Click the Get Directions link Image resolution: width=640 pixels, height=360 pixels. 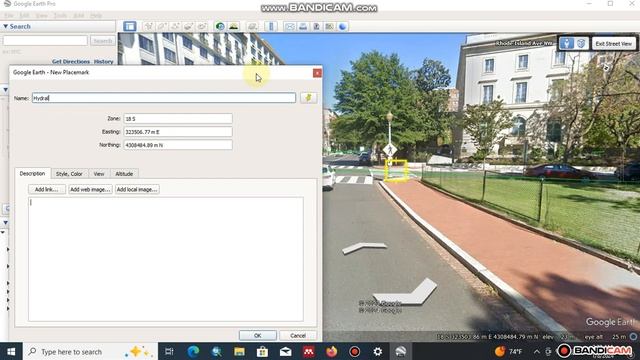point(71,62)
